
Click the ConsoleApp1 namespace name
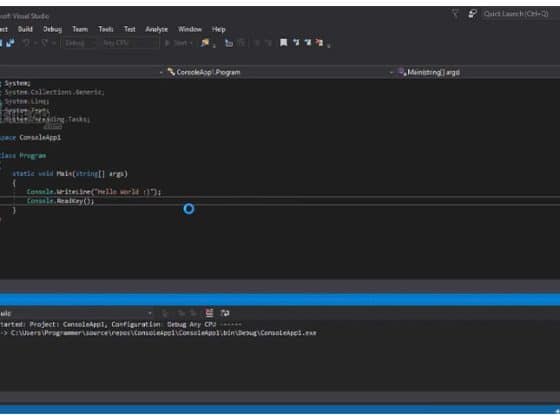[40, 138]
